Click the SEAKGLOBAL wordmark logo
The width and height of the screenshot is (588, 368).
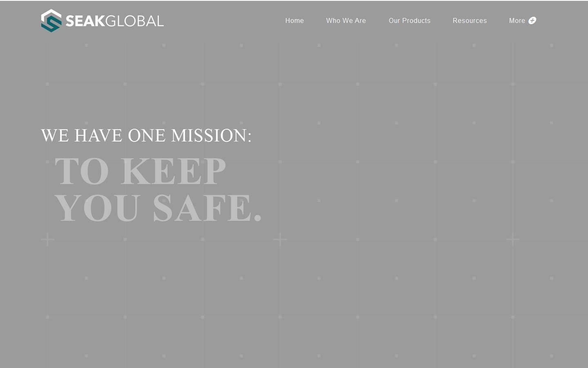click(114, 20)
